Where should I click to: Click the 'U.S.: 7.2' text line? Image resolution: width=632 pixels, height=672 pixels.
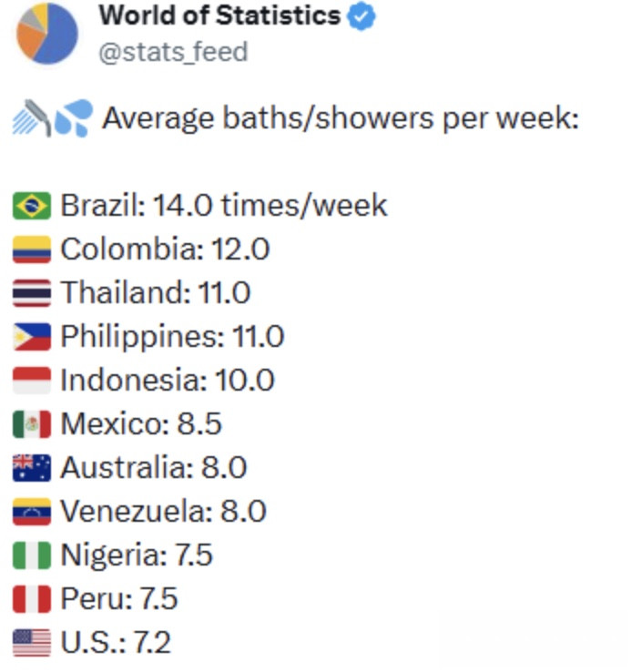click(x=116, y=643)
